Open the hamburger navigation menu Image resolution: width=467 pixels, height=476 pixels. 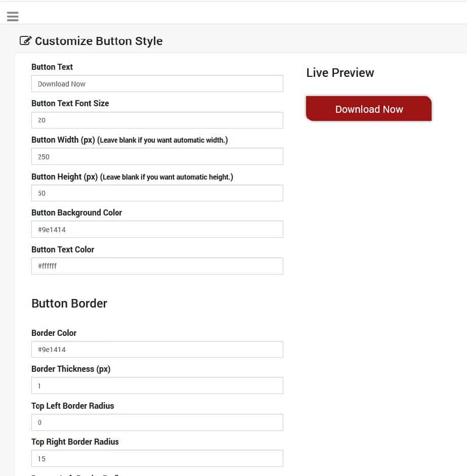(x=13, y=16)
